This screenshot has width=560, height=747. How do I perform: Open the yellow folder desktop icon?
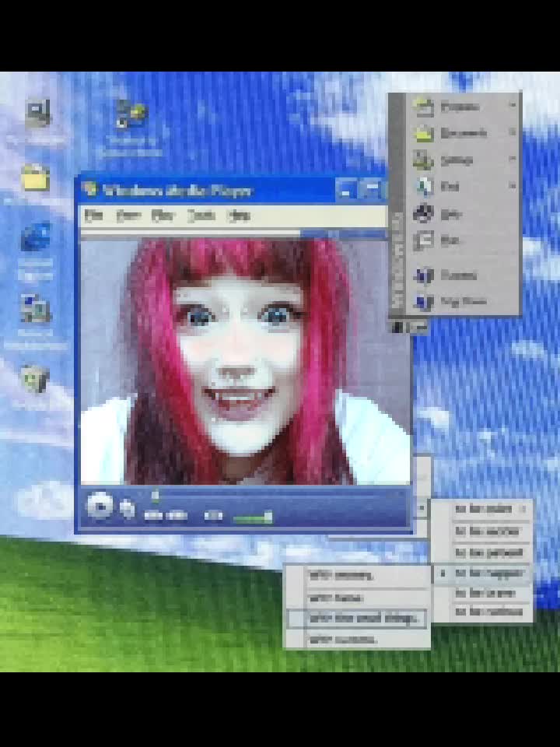pyautogui.click(x=35, y=177)
